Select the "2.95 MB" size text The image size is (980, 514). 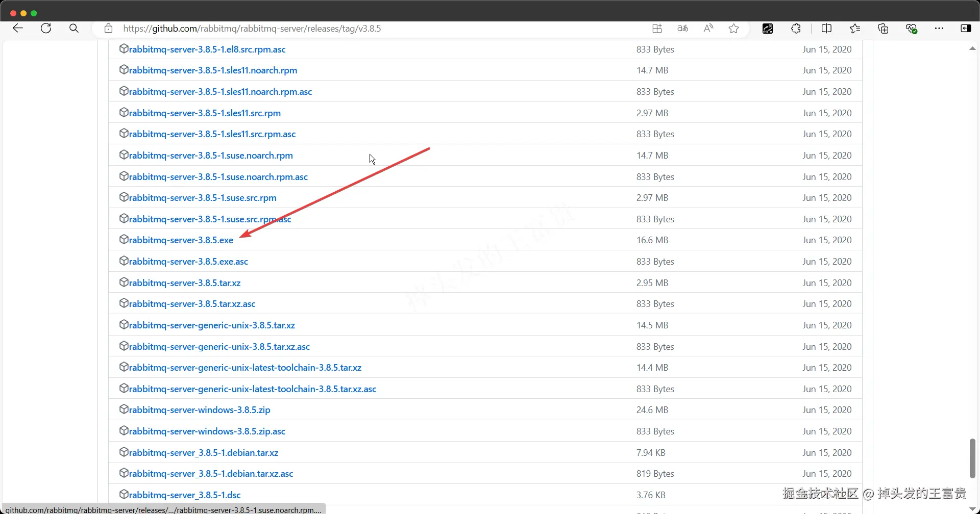[x=652, y=283]
